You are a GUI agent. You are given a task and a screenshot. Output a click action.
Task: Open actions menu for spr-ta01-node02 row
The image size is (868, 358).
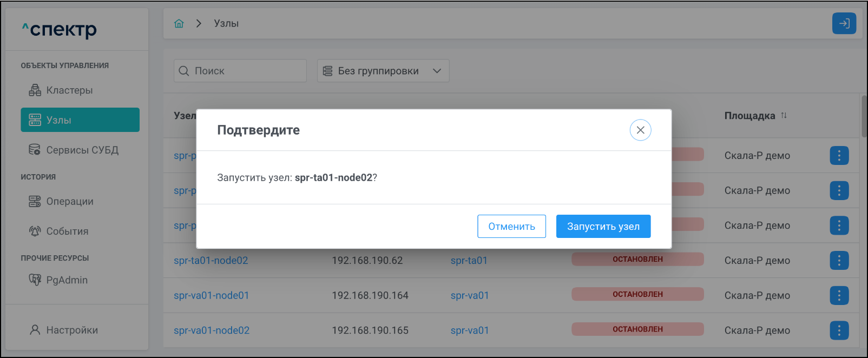pos(839,260)
